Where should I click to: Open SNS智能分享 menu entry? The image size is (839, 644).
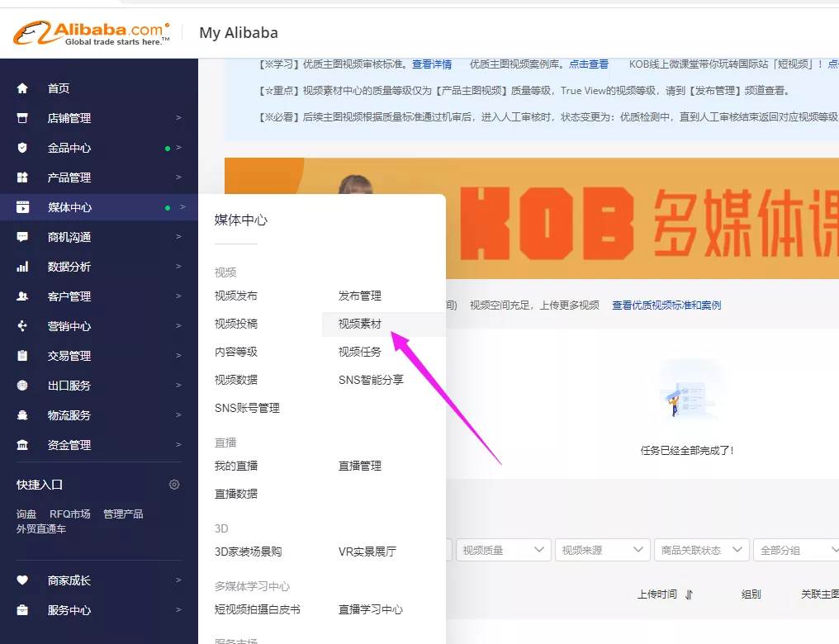(371, 380)
